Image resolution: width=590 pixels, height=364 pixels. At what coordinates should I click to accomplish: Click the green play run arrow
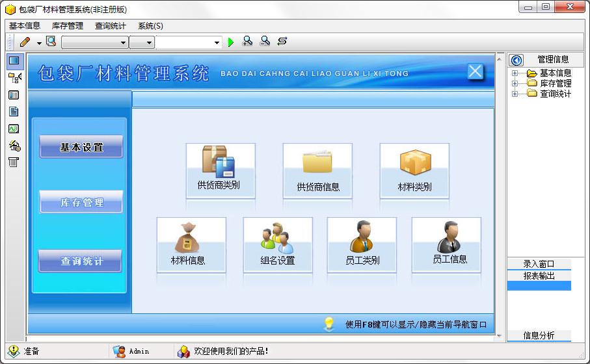click(x=231, y=42)
